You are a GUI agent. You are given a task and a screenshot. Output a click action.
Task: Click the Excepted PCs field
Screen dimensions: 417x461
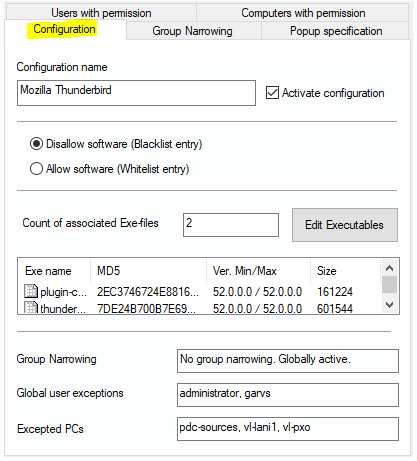[288, 429]
